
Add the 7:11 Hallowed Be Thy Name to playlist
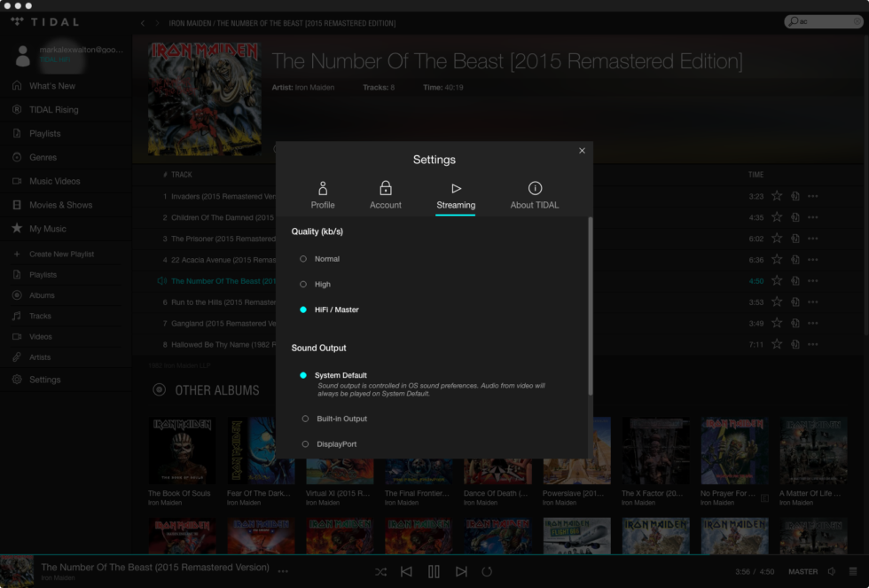click(795, 344)
